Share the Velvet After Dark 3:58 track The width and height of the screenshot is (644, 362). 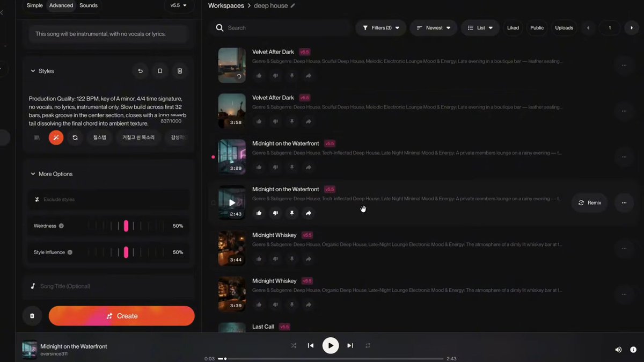(309, 121)
